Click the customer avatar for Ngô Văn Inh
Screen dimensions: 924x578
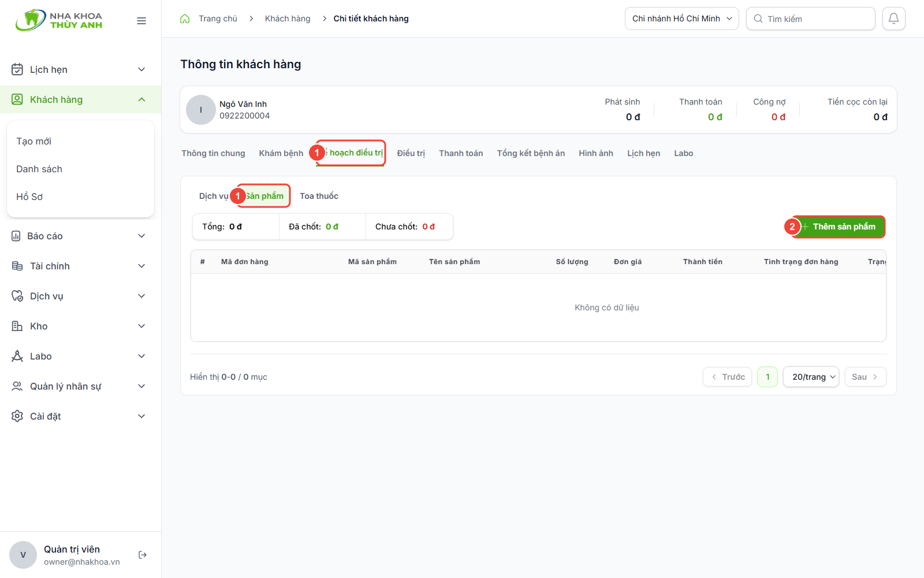click(201, 110)
